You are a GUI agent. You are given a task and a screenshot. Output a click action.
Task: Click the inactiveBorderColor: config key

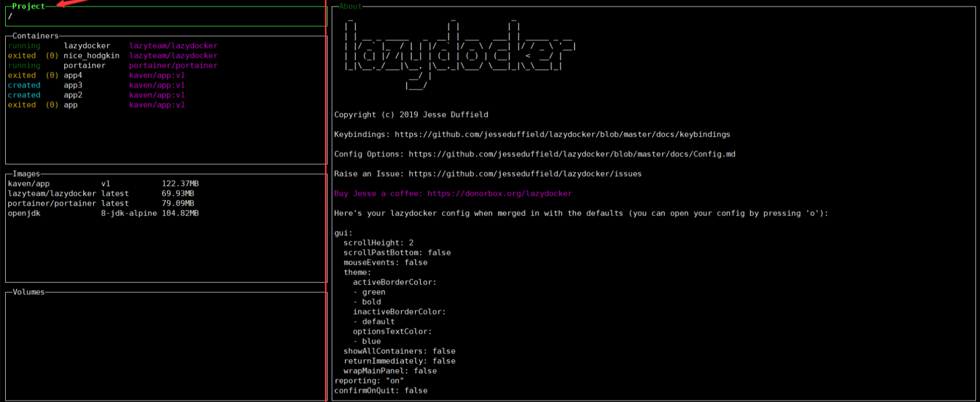pyautogui.click(x=400, y=312)
